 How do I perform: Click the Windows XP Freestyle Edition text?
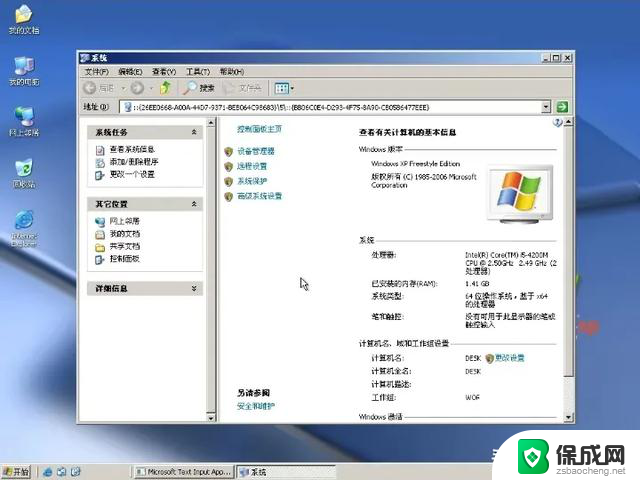click(416, 164)
